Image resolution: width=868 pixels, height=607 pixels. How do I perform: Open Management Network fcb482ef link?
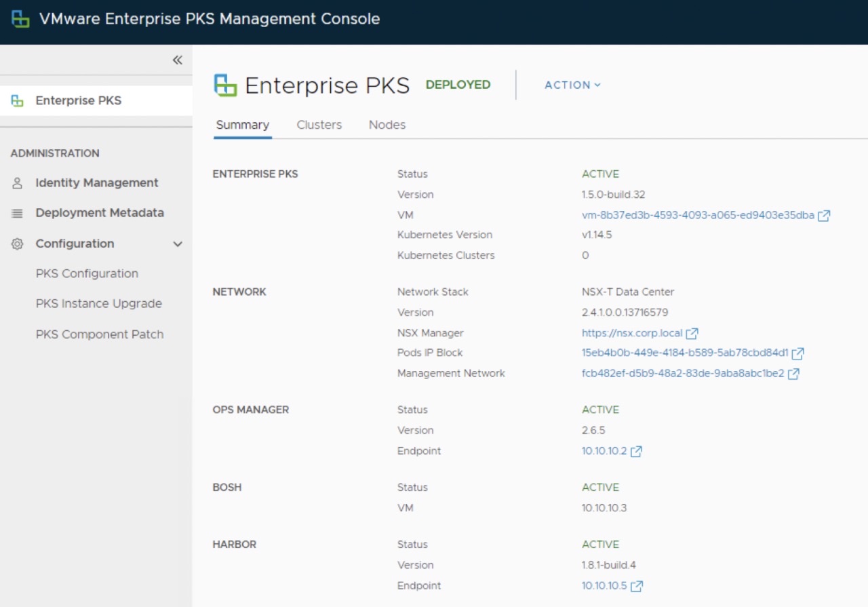683,373
